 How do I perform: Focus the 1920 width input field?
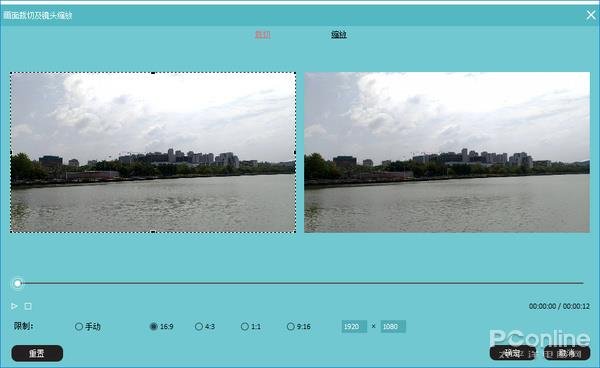[354, 326]
